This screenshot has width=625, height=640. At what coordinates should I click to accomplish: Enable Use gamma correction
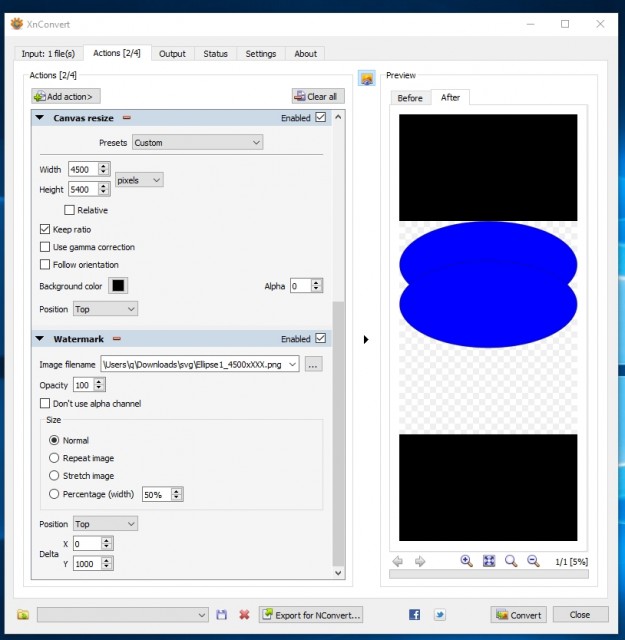coord(45,247)
